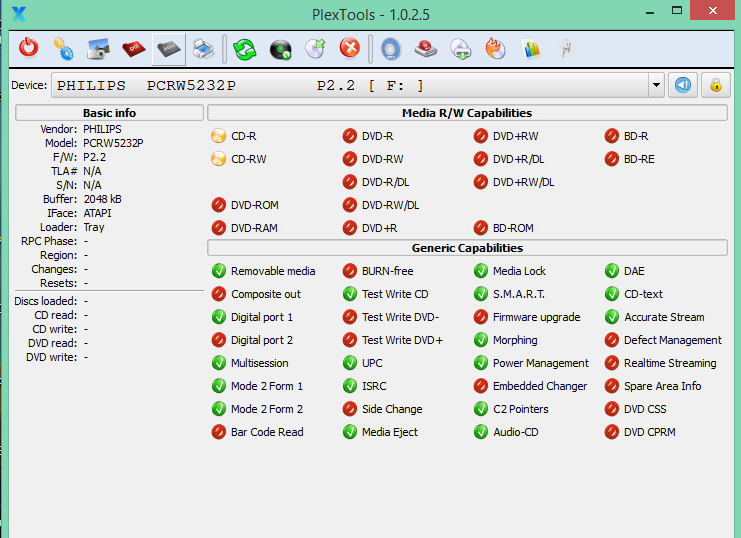Click the F/W value 'P2.2'
741x538 pixels.
[95, 157]
